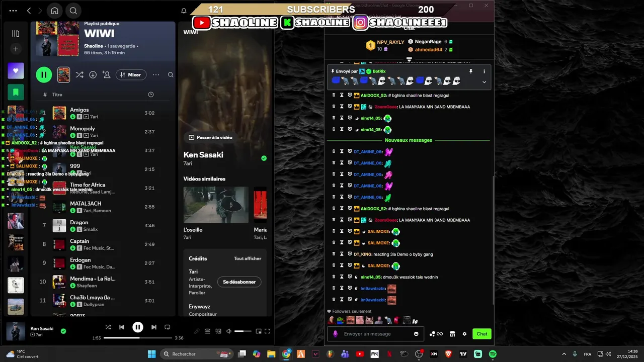Create a new playlist with plus icon
Image resolution: width=644 pixels, height=362 pixels.
pos(16,49)
